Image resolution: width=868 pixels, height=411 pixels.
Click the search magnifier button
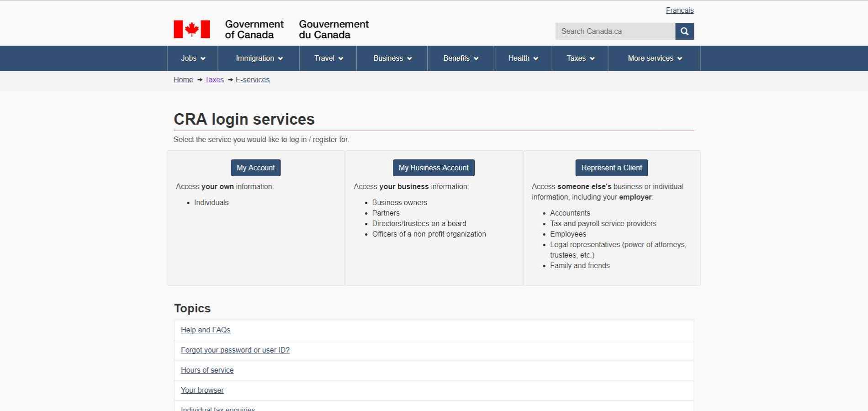684,31
